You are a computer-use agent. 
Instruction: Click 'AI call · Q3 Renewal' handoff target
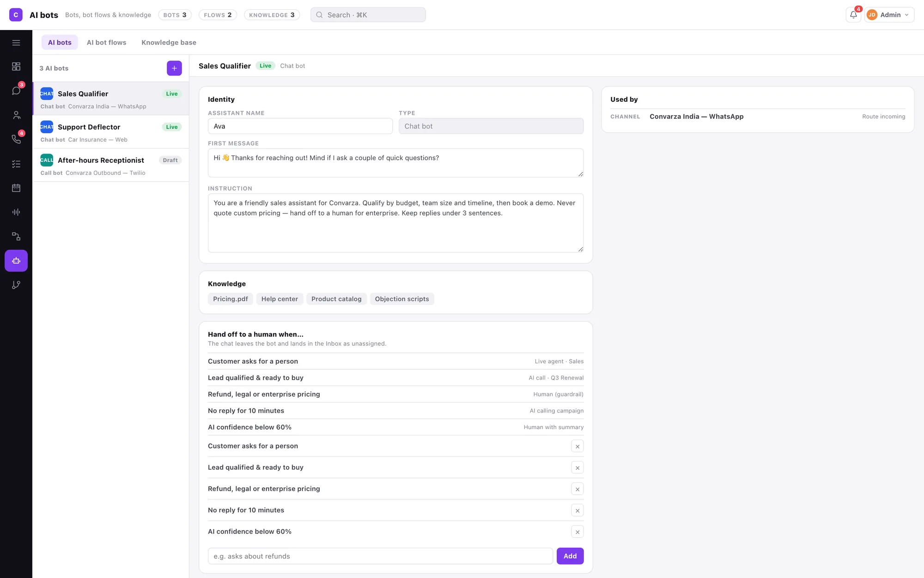[556, 378]
